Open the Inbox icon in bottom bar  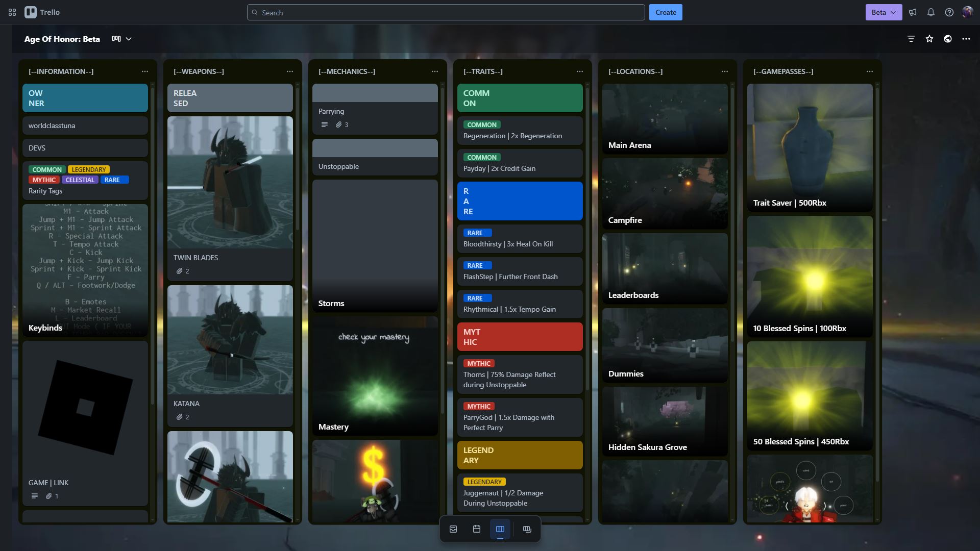453,529
